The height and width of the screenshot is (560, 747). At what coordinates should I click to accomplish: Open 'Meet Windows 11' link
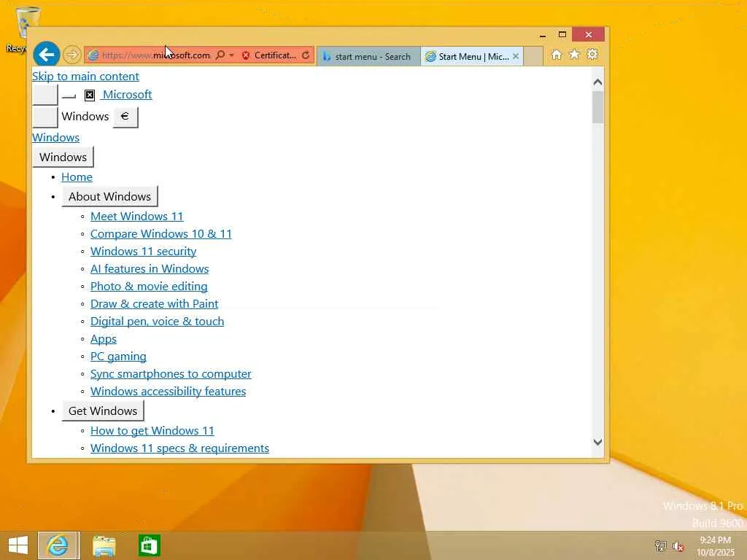click(136, 216)
